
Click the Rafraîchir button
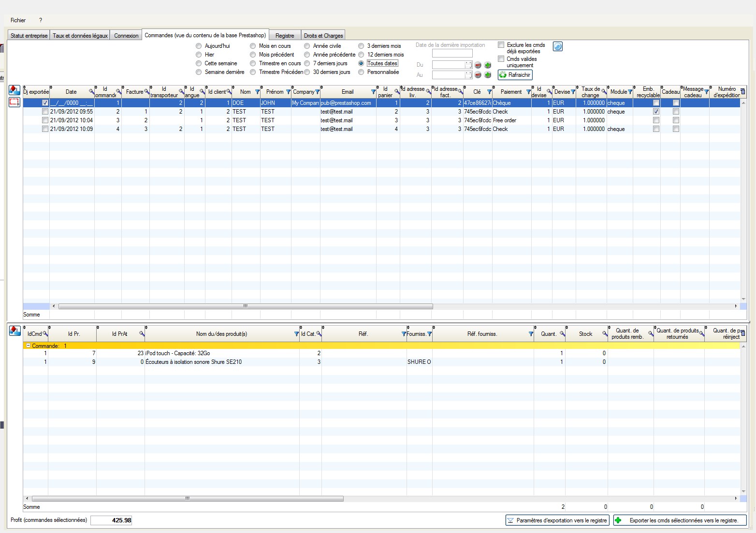(x=515, y=75)
